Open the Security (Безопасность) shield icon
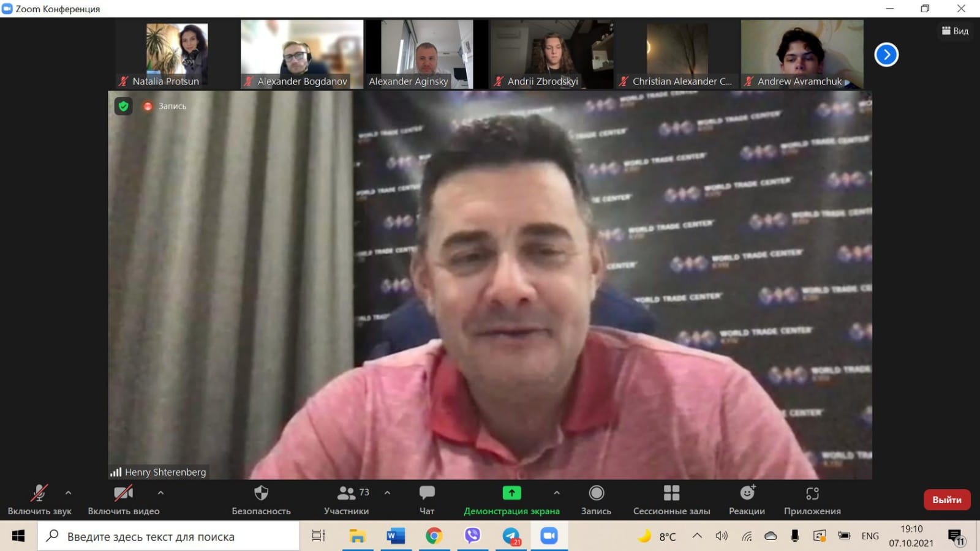 [261, 493]
